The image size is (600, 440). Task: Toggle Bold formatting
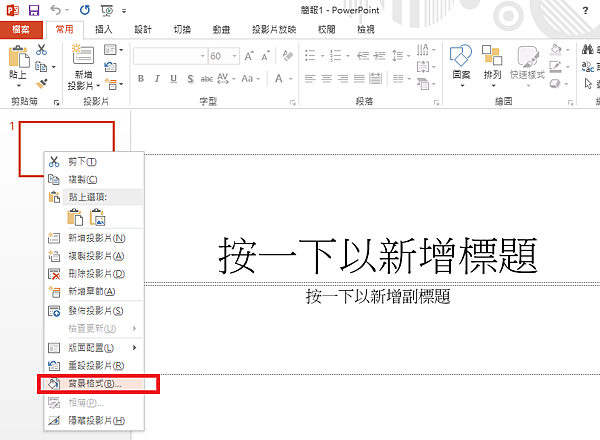tap(141, 78)
